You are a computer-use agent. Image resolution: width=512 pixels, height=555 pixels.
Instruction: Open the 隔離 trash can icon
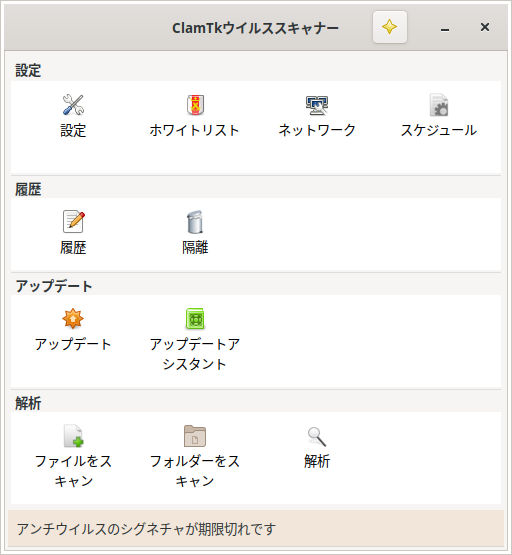click(195, 222)
